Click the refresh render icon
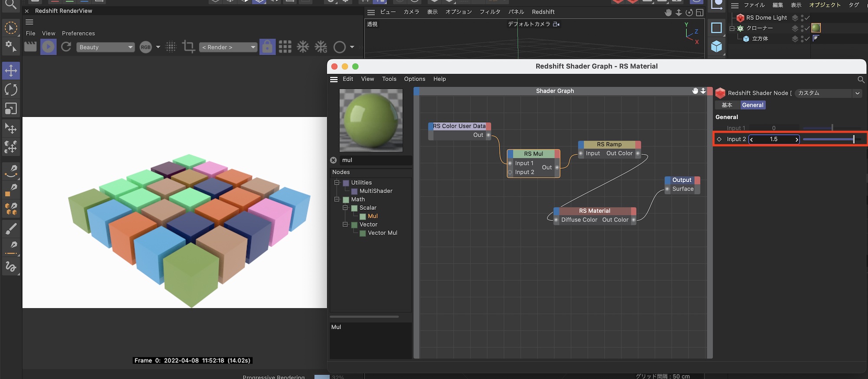 tap(66, 47)
